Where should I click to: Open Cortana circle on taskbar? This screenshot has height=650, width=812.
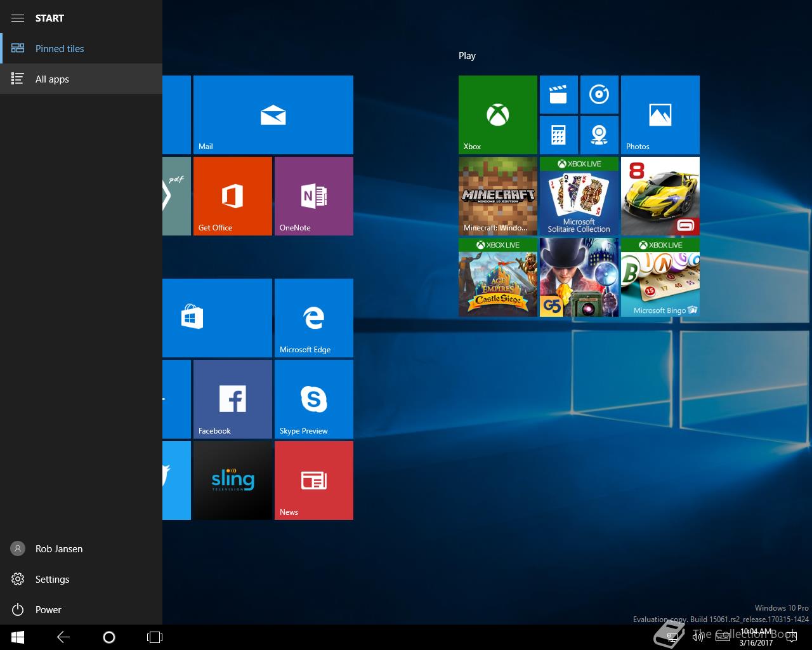(109, 637)
